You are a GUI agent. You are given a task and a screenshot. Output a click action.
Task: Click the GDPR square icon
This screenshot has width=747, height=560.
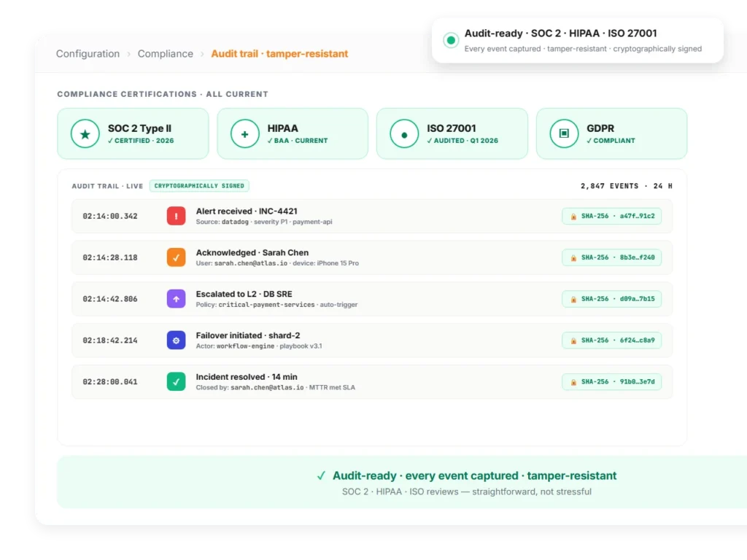(x=564, y=134)
